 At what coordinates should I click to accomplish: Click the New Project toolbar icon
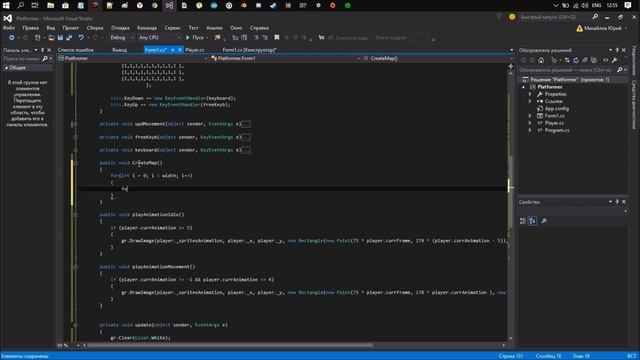(x=38, y=38)
